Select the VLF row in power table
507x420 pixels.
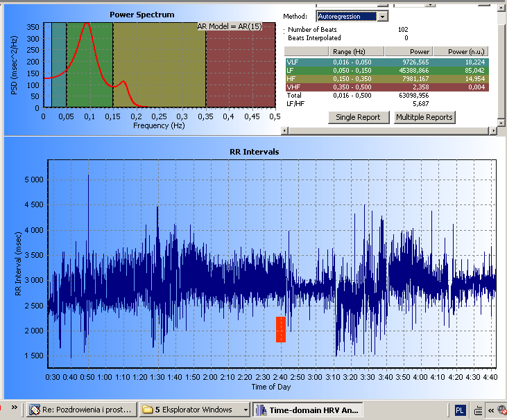[387, 62]
